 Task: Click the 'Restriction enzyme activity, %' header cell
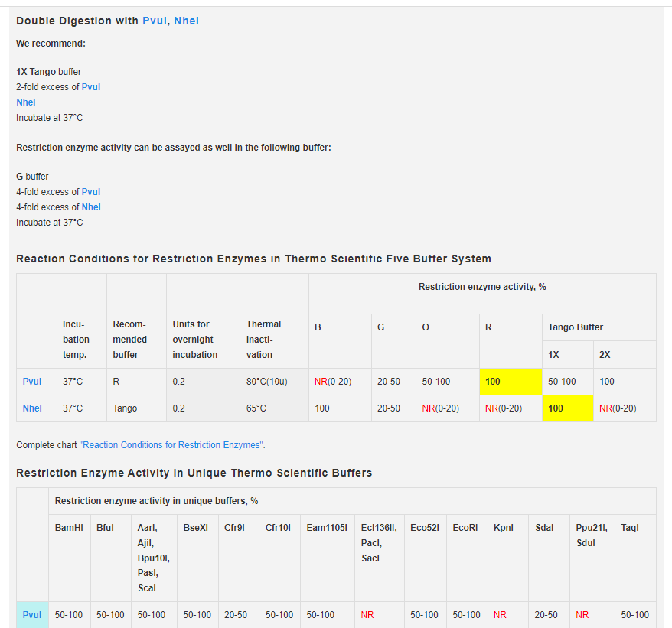481,286
